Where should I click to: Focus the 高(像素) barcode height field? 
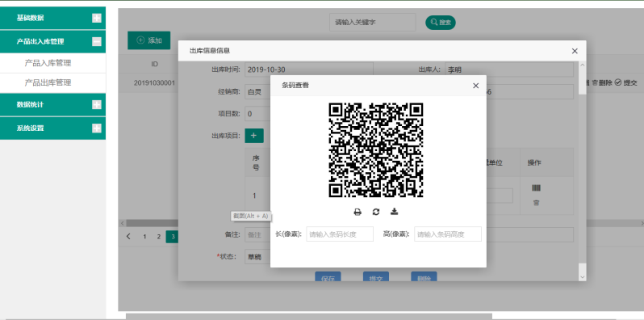pyautogui.click(x=448, y=234)
